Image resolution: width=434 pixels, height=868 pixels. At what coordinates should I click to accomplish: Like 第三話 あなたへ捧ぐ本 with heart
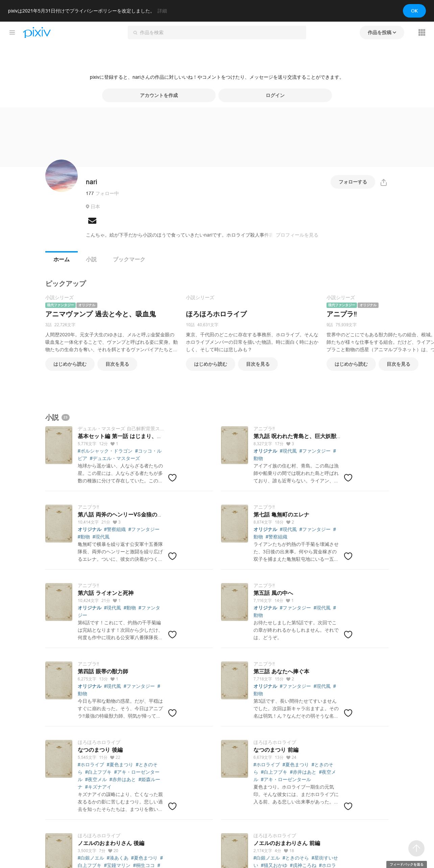[348, 713]
